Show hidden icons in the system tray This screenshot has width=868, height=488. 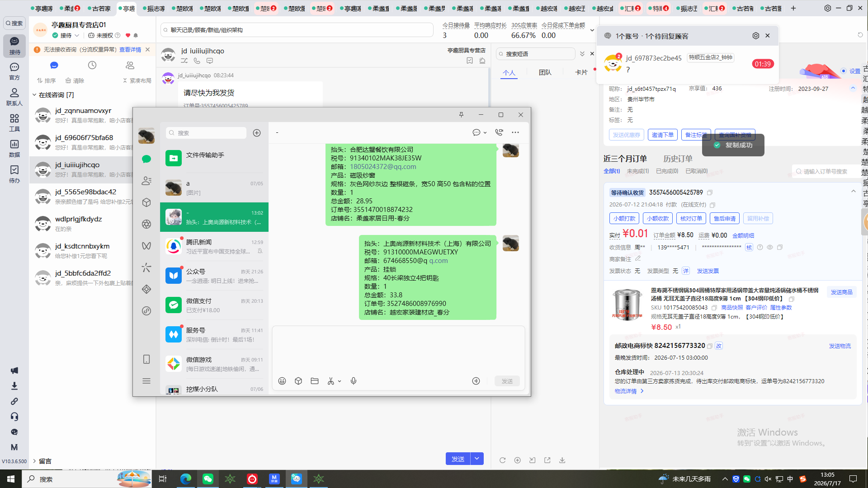725,479
